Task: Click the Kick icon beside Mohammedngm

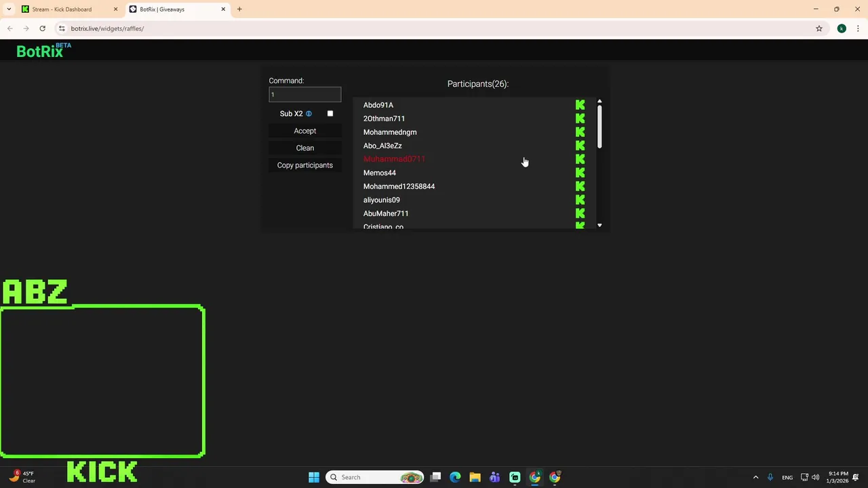Action: pos(580,132)
